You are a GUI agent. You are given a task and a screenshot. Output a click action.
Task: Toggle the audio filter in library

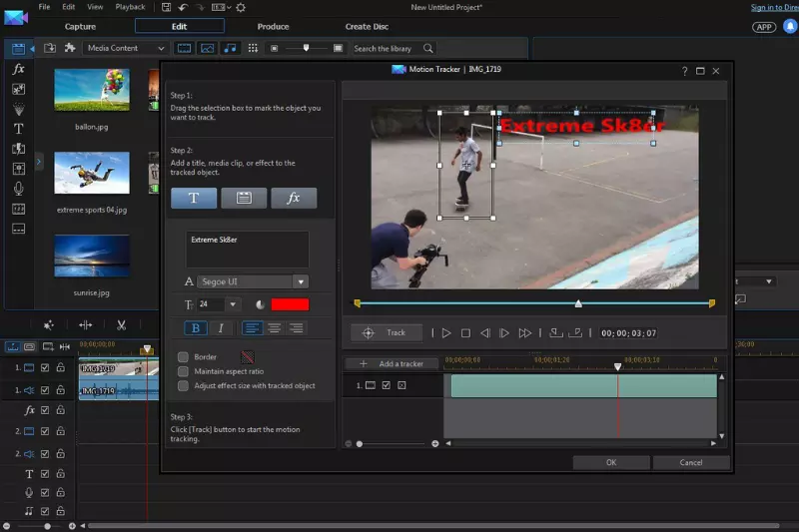pyautogui.click(x=231, y=48)
